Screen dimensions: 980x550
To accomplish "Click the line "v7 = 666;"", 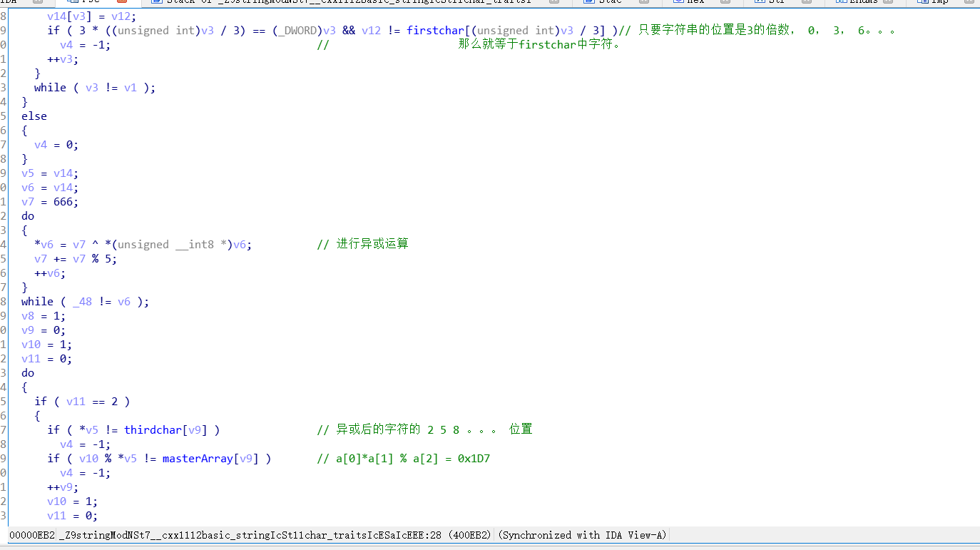I will (x=50, y=201).
